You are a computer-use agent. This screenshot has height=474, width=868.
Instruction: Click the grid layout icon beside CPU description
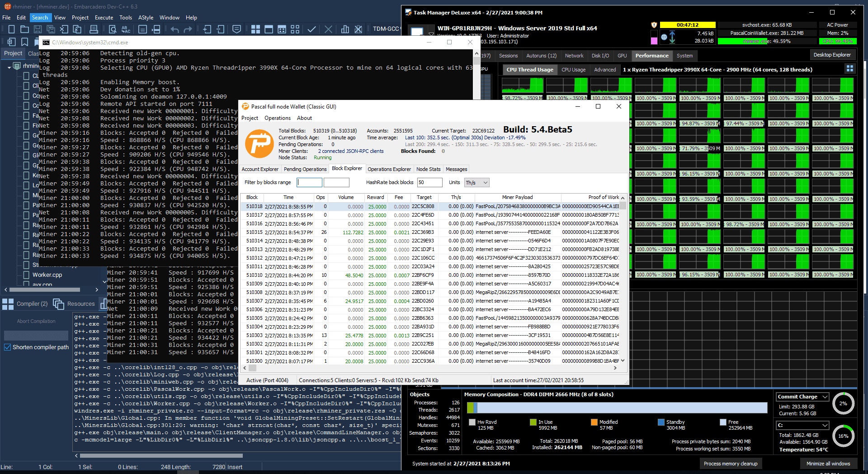[x=850, y=69]
